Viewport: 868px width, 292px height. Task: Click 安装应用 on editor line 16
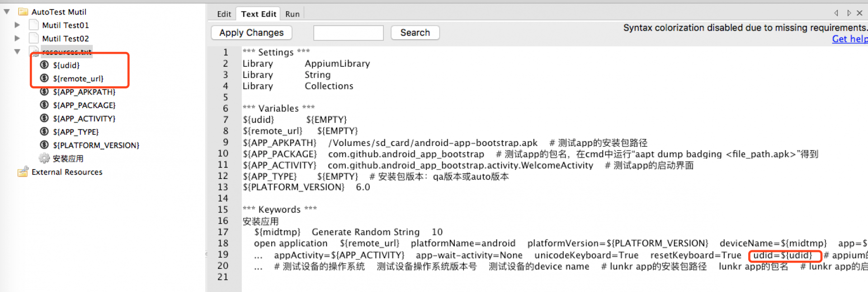pyautogui.click(x=261, y=221)
